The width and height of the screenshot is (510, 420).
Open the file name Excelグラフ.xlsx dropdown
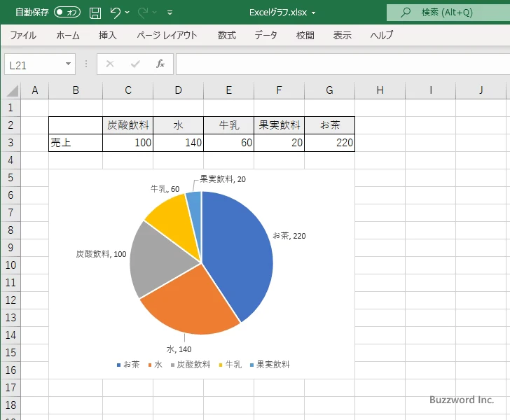click(313, 13)
